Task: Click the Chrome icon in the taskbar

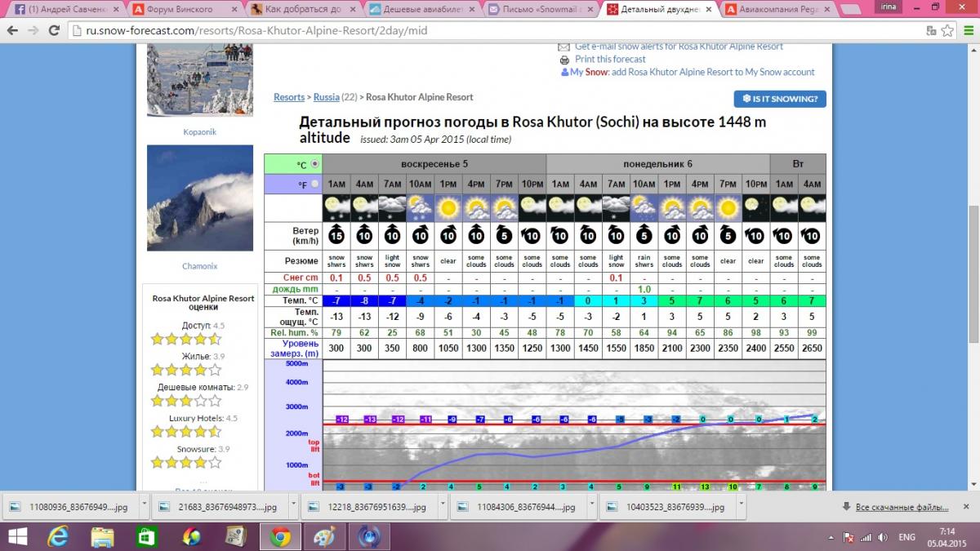Action: pyautogui.click(x=279, y=536)
